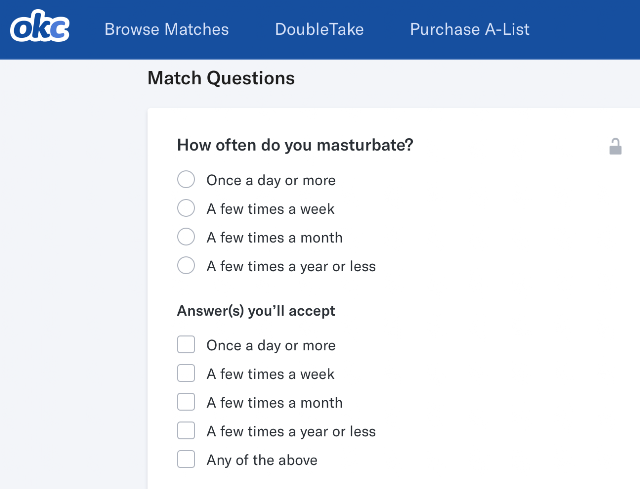Go to the DoubleTake page

319,29
